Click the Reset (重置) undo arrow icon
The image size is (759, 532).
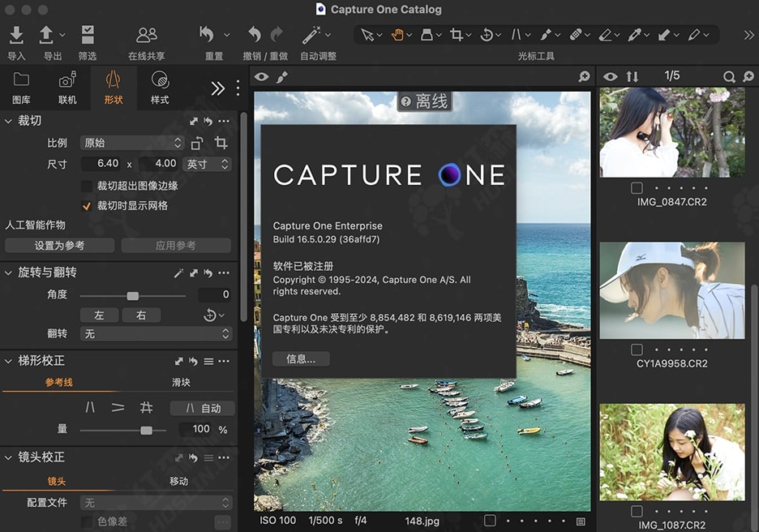tap(208, 35)
